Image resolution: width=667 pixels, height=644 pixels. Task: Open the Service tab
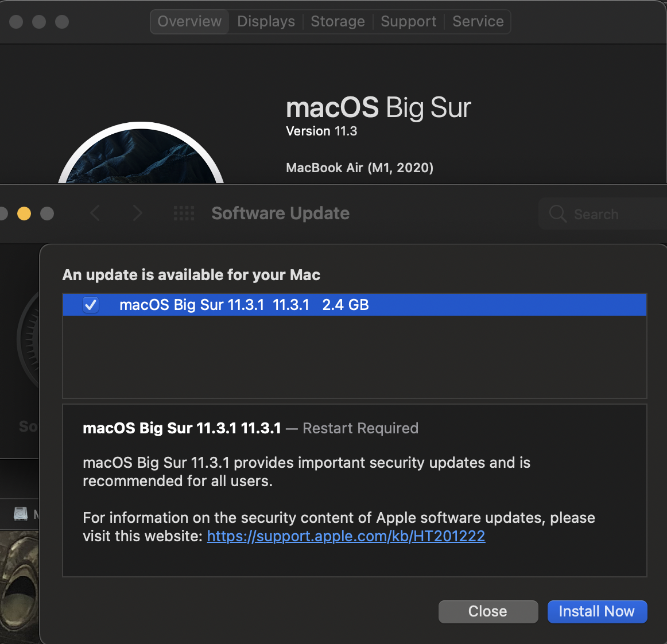point(478,21)
